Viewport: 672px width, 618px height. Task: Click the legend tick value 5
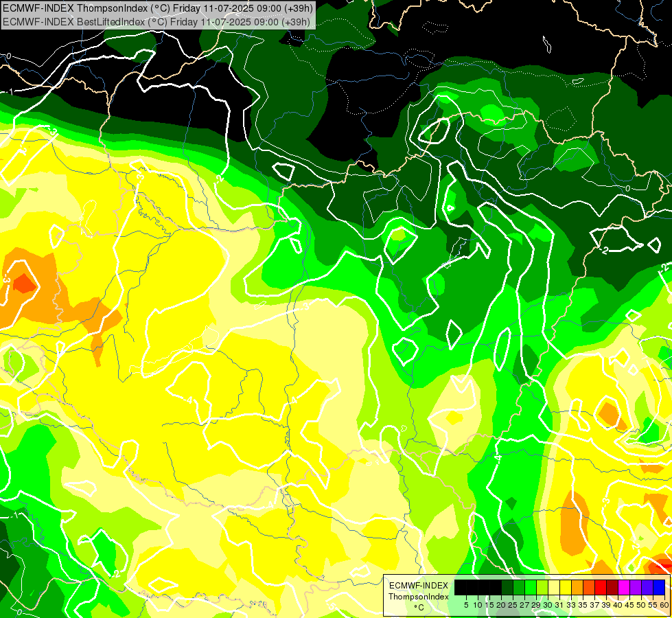point(466,605)
